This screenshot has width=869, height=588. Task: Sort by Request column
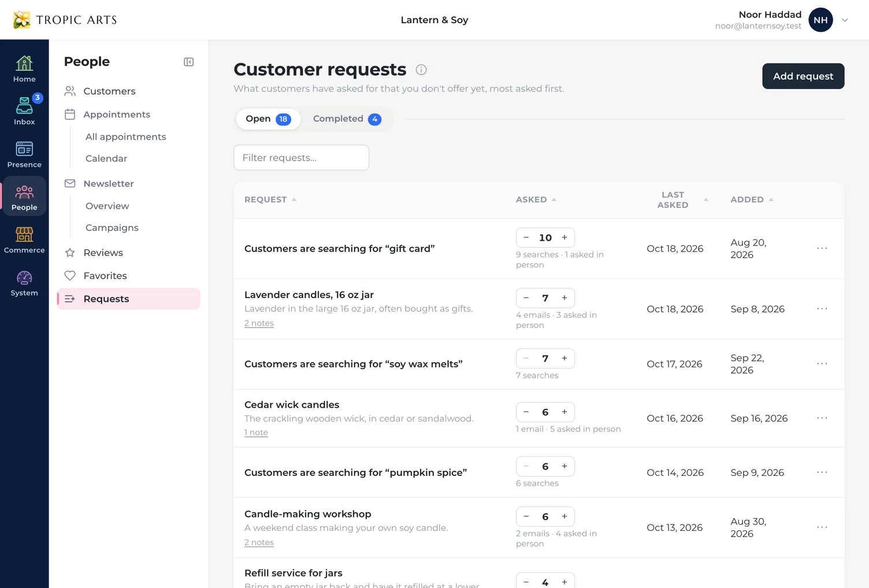tap(270, 199)
